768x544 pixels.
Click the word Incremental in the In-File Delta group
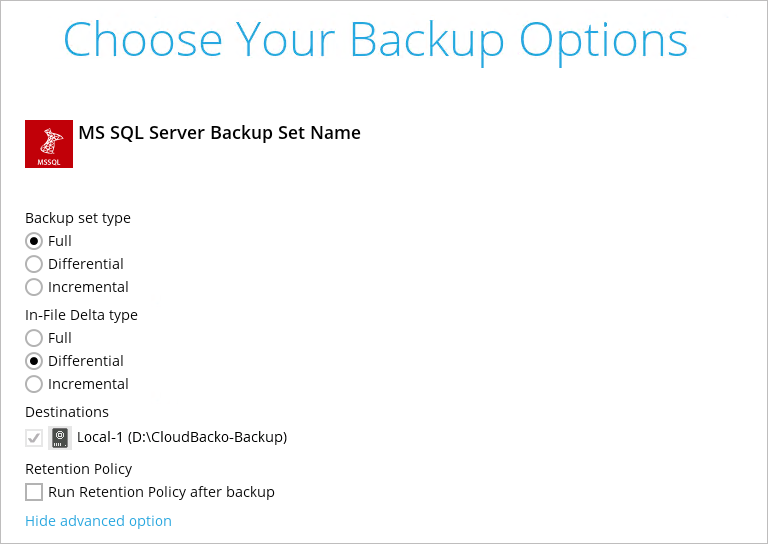(88, 384)
